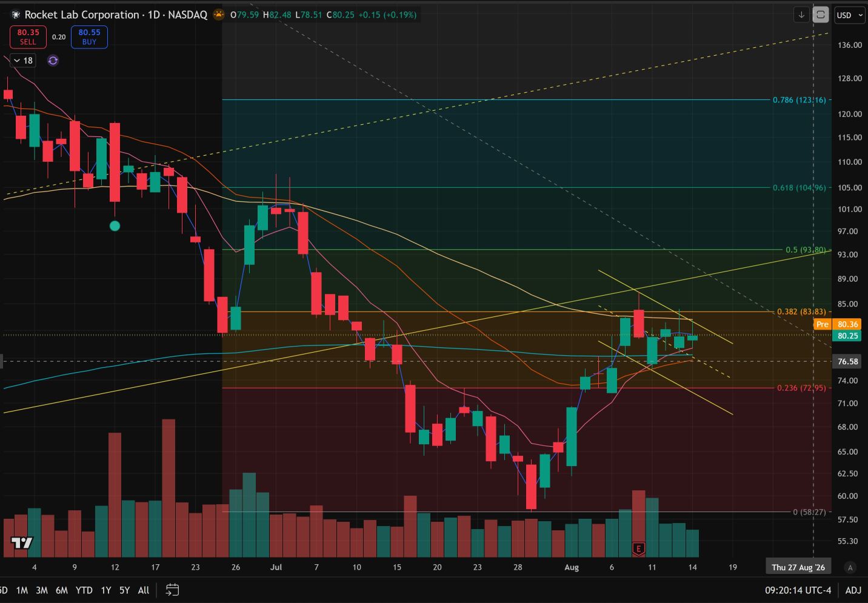Click the O79.59 open value
868x603 pixels.
coord(245,15)
